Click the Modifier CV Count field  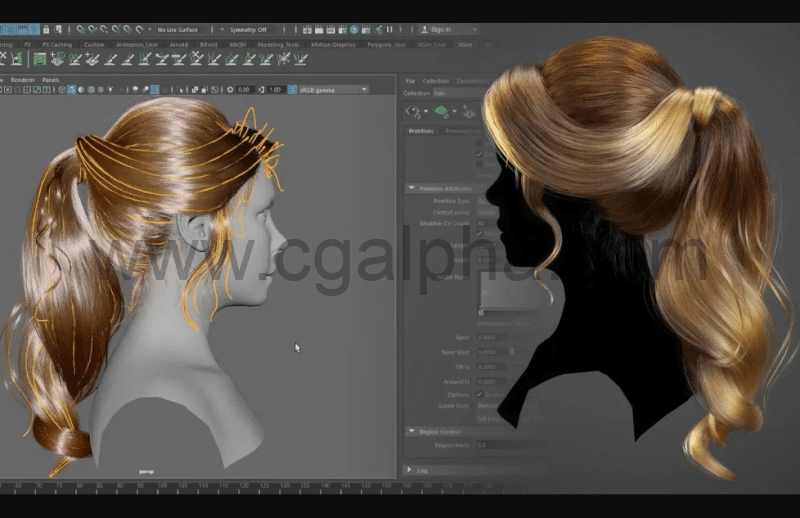click(486, 224)
